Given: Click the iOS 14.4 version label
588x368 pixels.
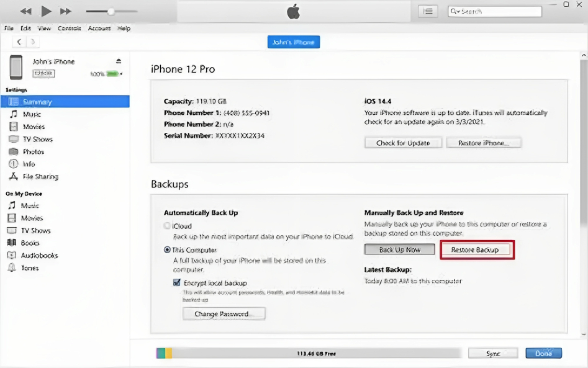Looking at the screenshot, I should (378, 101).
